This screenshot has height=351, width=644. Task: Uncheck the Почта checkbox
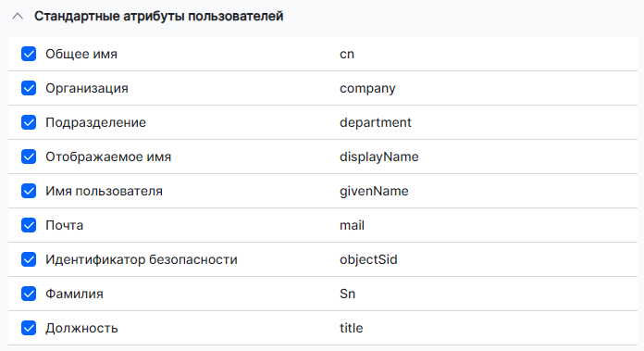click(29, 225)
